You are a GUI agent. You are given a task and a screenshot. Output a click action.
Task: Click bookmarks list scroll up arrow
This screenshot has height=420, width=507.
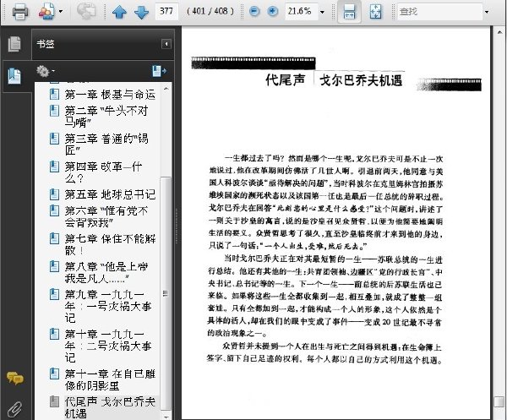pyautogui.click(x=166, y=89)
